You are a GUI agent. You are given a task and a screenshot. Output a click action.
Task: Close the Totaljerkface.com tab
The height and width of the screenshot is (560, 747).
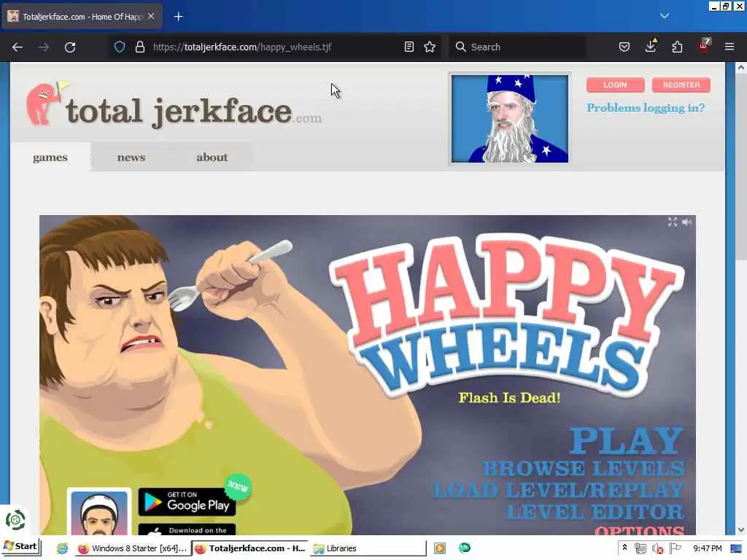tap(151, 16)
